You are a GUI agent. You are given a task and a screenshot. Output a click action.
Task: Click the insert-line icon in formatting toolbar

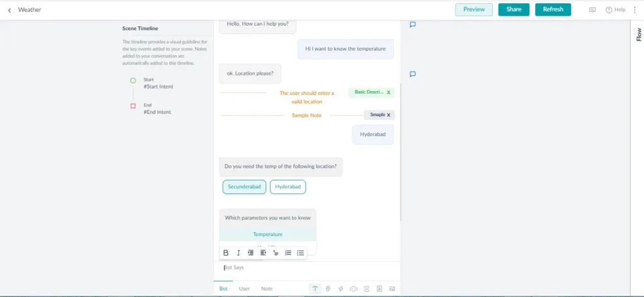(x=275, y=252)
